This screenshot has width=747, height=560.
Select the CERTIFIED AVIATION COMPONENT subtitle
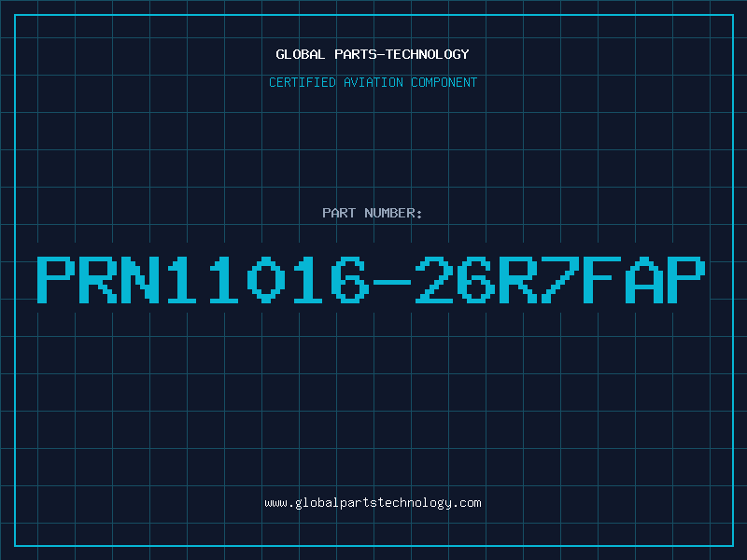tap(373, 82)
